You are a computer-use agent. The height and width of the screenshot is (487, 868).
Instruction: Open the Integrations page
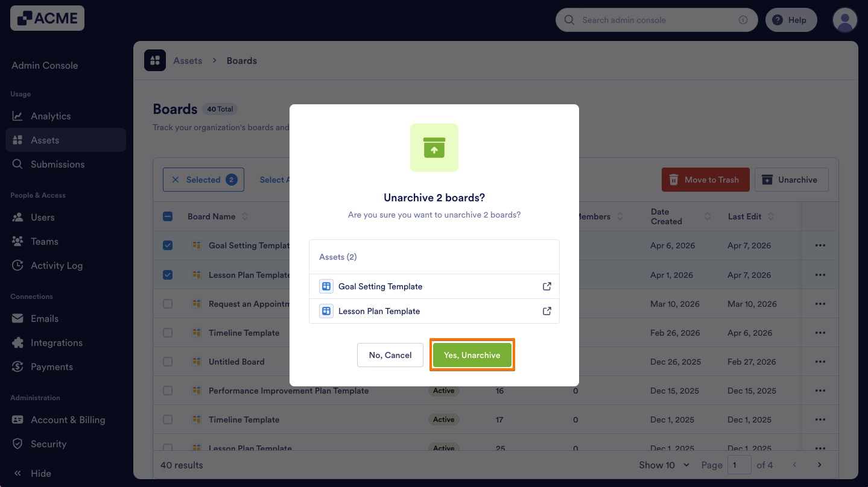tap(57, 342)
